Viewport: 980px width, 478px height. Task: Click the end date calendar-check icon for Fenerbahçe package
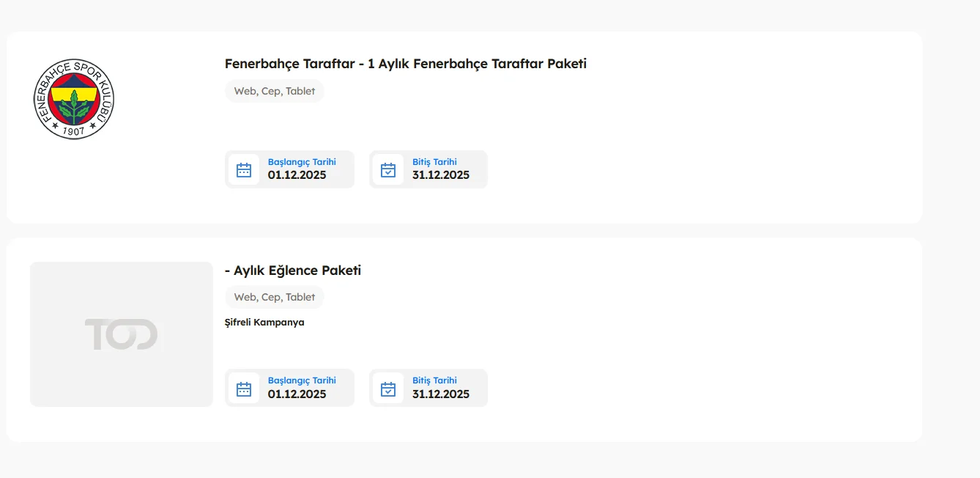point(388,170)
